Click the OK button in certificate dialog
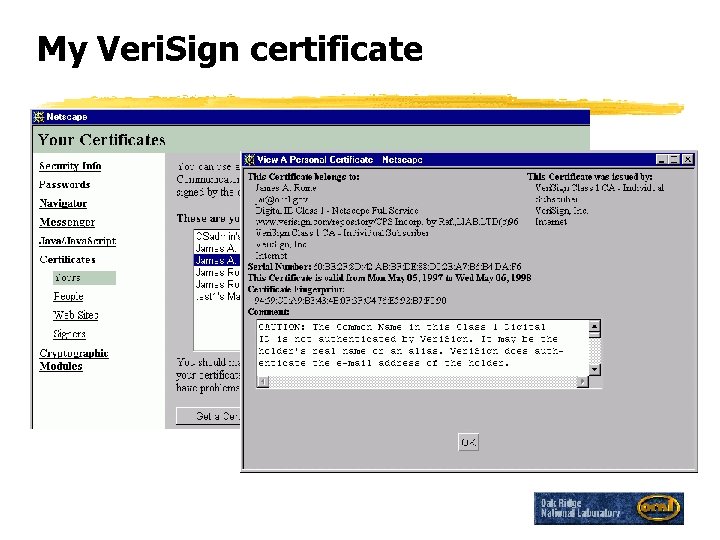Screen dimensions: 720x540 coord(468,442)
